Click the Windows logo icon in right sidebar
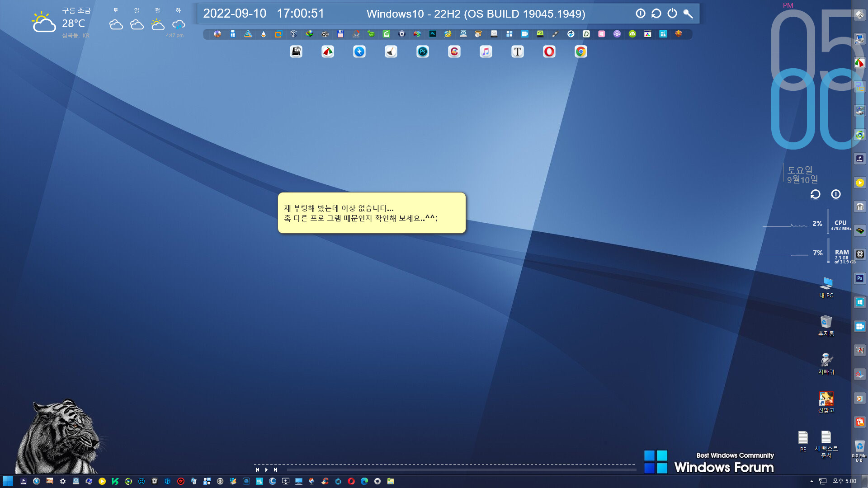Screen dimensions: 868x488 pos(860,302)
